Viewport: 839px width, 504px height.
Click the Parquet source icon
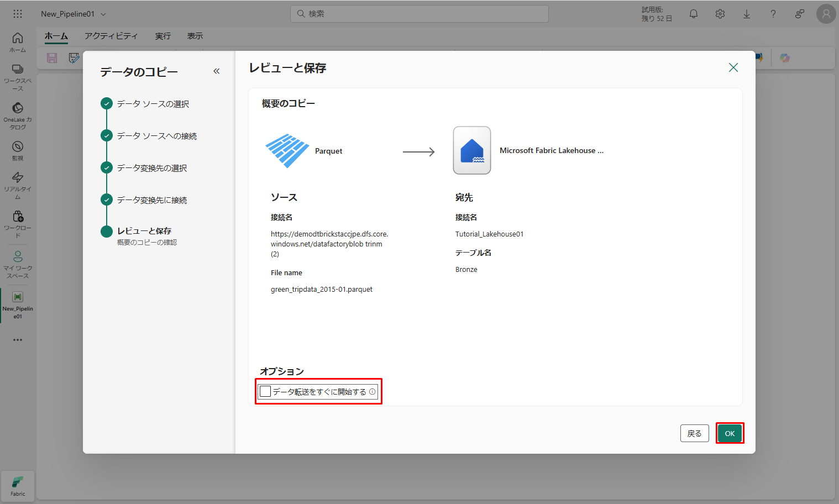click(x=287, y=150)
